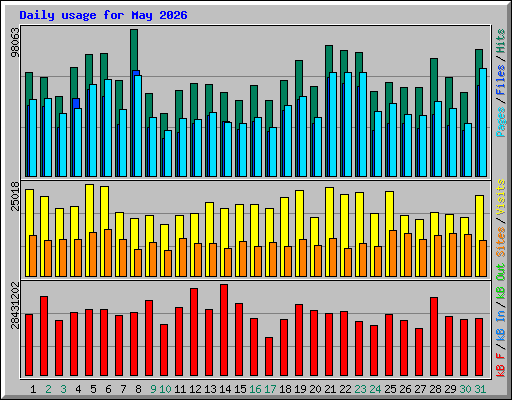Click day 14 on the x-axis

[x=225, y=389]
